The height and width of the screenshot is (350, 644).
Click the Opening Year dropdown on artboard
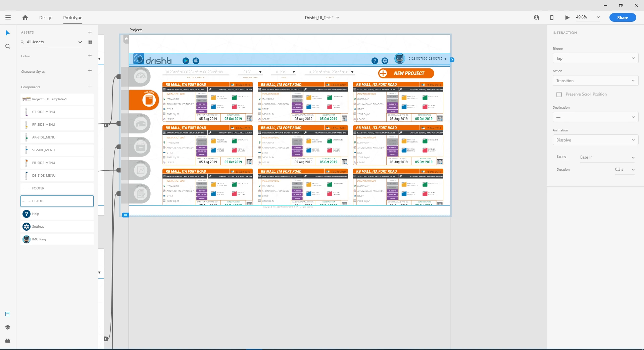pyautogui.click(x=250, y=72)
